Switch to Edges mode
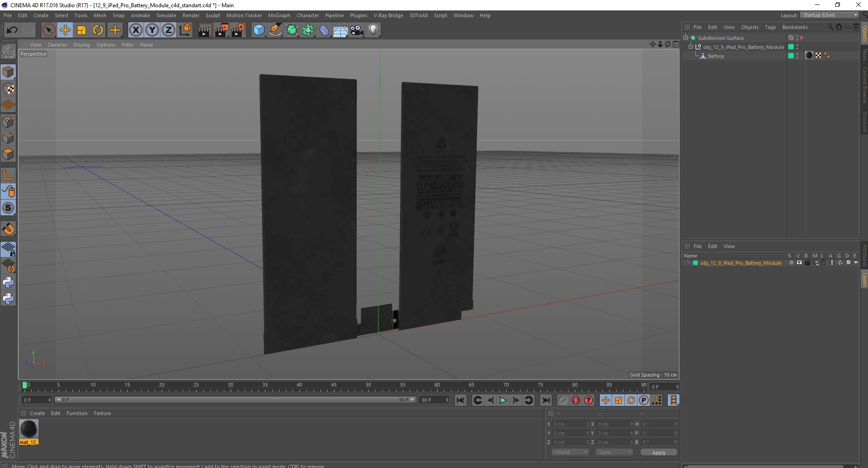Image resolution: width=868 pixels, height=468 pixels. [x=8, y=138]
